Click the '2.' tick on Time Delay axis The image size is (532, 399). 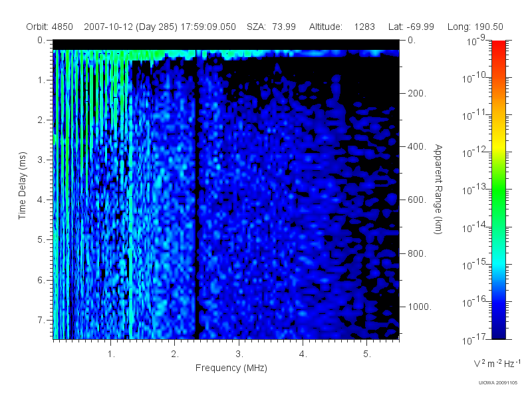coord(41,120)
